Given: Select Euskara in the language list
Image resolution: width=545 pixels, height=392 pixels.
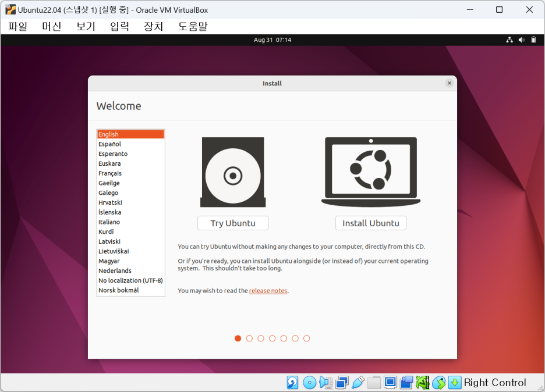Looking at the screenshot, I should click(130, 163).
